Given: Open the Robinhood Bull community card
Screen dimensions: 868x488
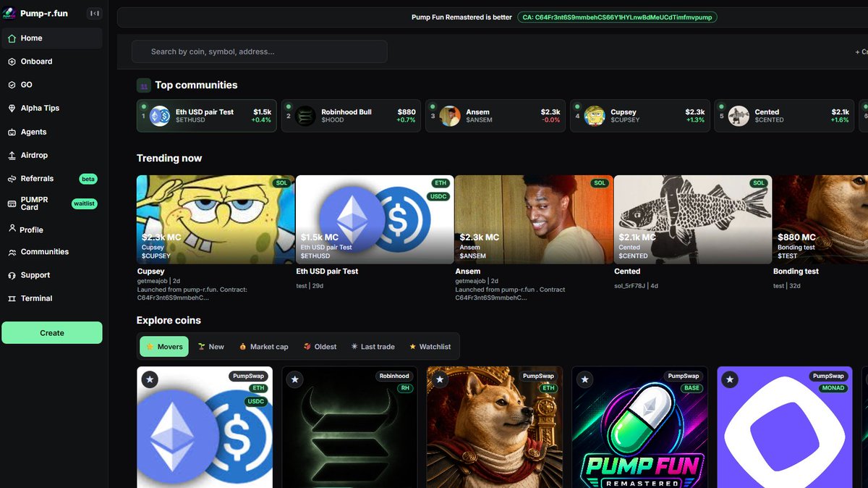Looking at the screenshot, I should (351, 116).
